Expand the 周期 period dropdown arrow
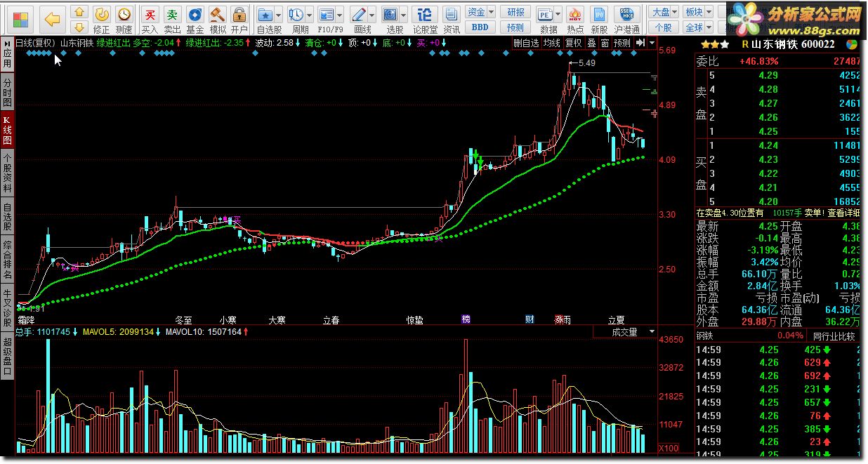868x464 pixels. click(310, 14)
